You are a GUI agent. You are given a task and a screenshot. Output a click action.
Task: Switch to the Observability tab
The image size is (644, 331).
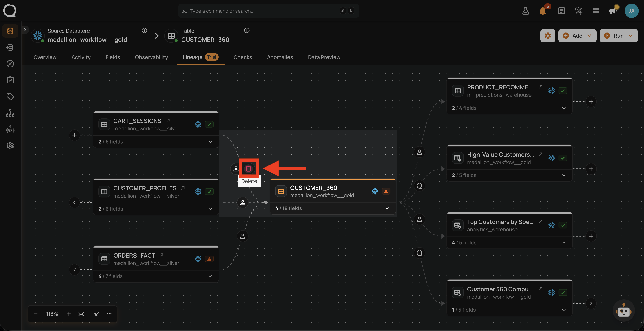(x=151, y=57)
